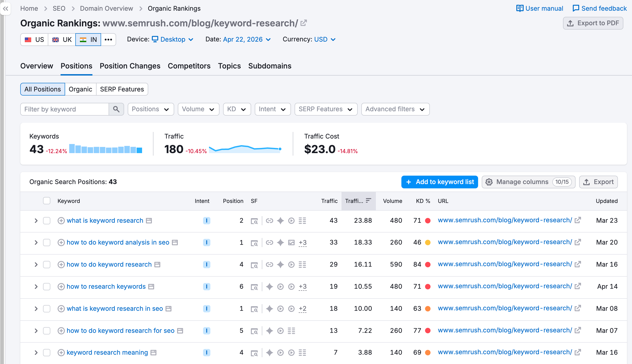Open the Competitors tab

[x=189, y=66]
